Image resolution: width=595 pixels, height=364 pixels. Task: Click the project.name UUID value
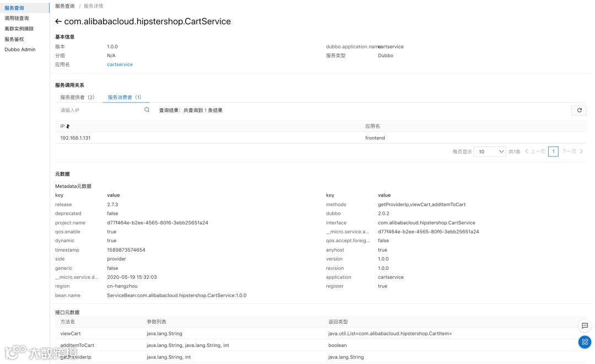158,222
